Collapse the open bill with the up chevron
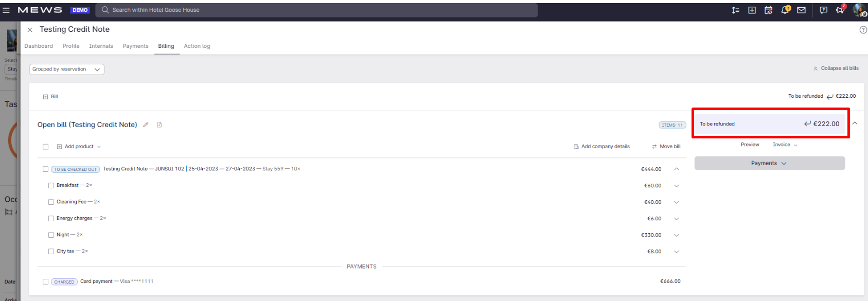 click(x=855, y=123)
